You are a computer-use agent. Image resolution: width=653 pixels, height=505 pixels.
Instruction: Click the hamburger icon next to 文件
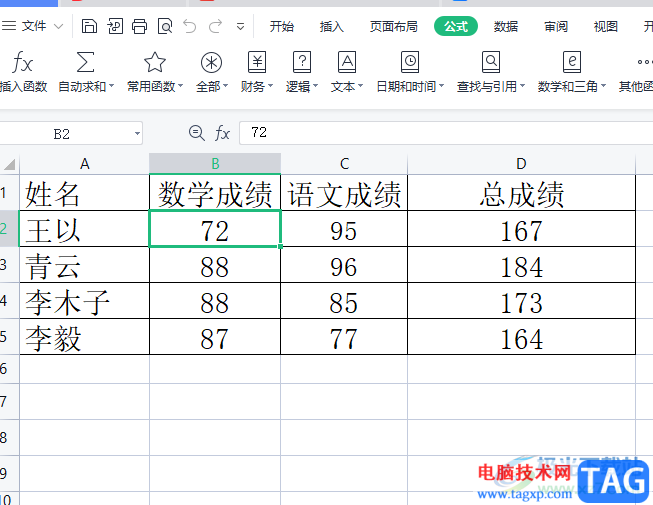(9, 26)
